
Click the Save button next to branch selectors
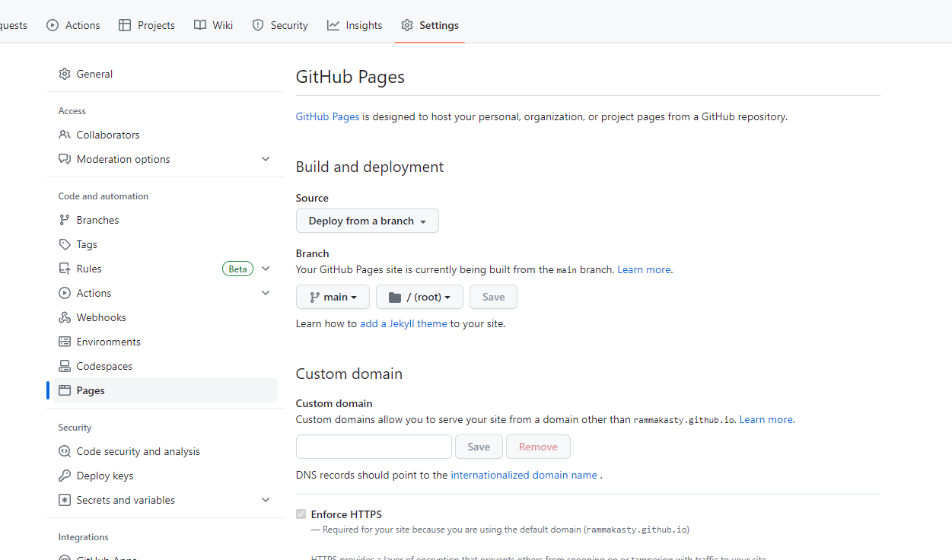coord(493,297)
